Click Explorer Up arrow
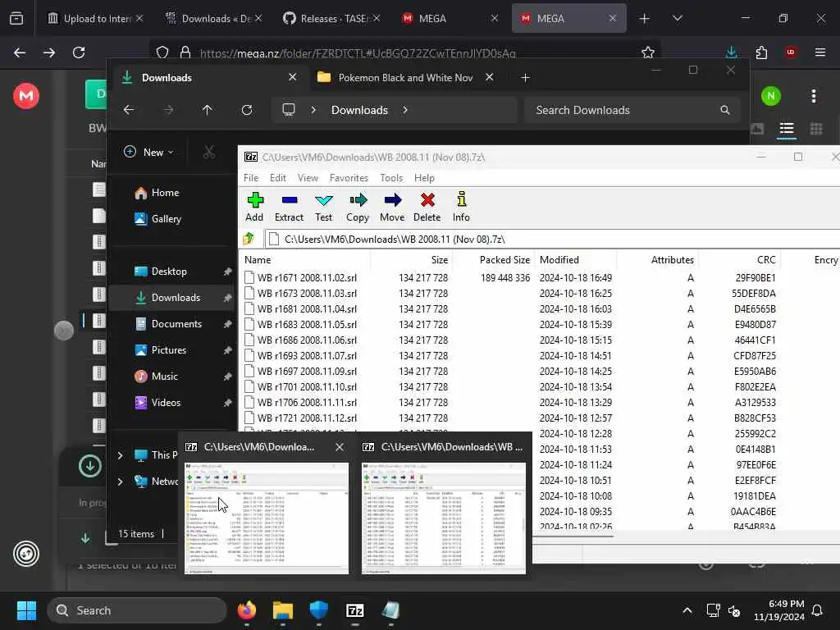Screen dimensions: 840x630 [208, 110]
